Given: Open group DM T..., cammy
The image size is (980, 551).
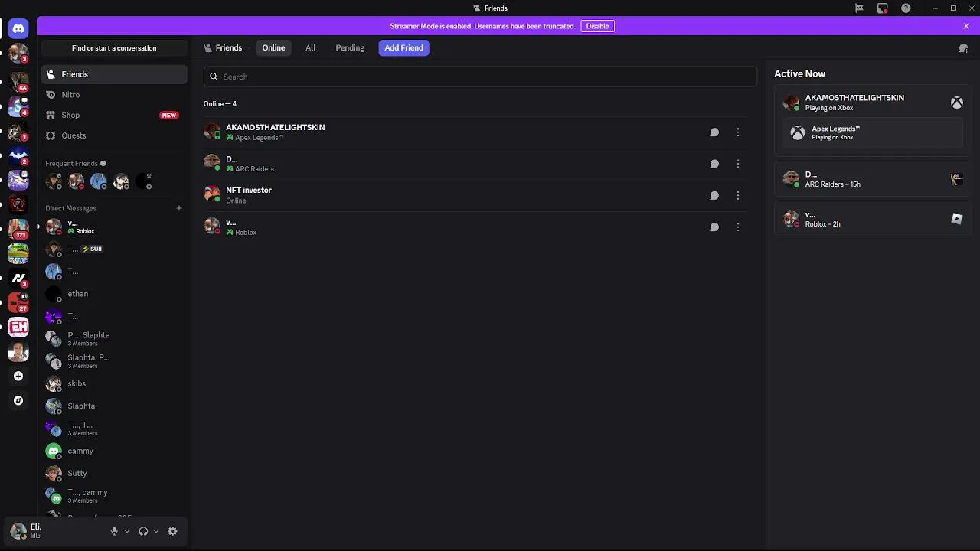Looking at the screenshot, I should (114, 496).
